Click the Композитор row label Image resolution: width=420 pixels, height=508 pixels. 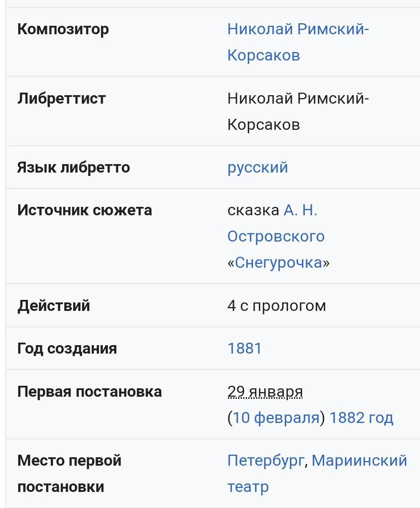pos(63,29)
